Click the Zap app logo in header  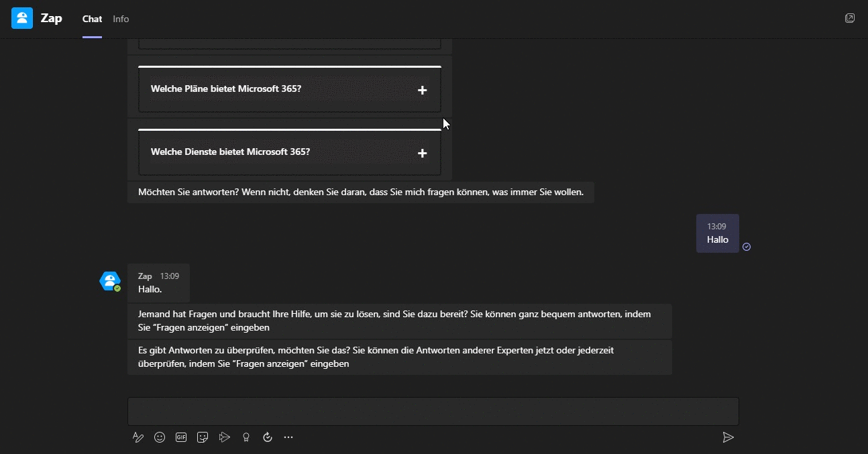click(22, 18)
